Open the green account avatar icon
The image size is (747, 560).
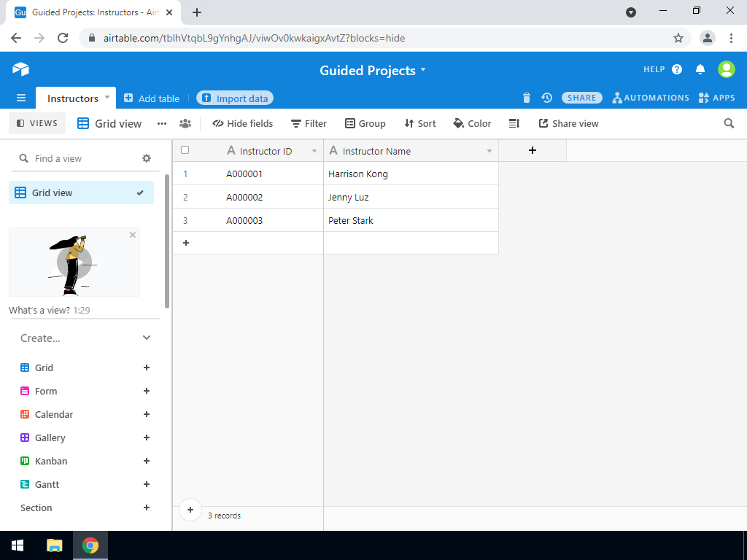pos(726,69)
